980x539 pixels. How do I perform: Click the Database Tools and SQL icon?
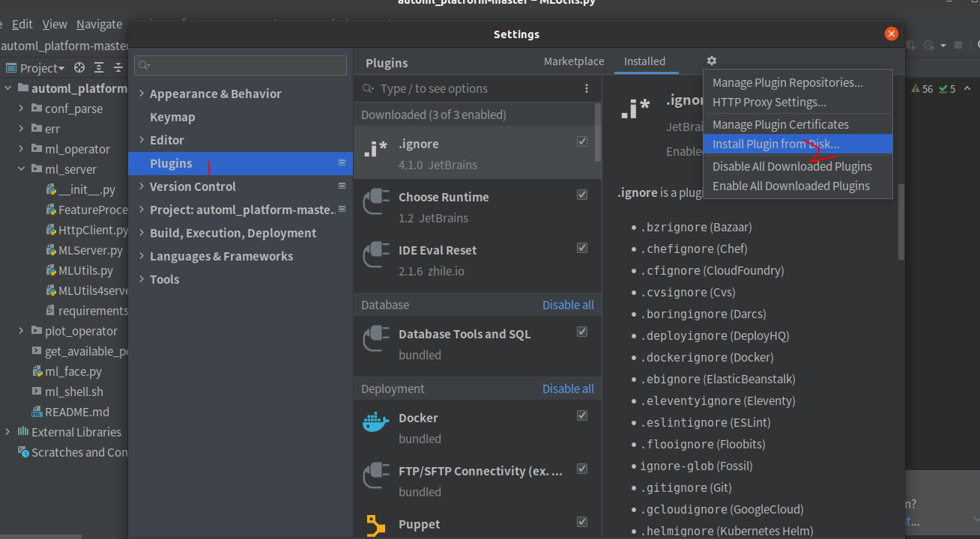pyautogui.click(x=376, y=339)
